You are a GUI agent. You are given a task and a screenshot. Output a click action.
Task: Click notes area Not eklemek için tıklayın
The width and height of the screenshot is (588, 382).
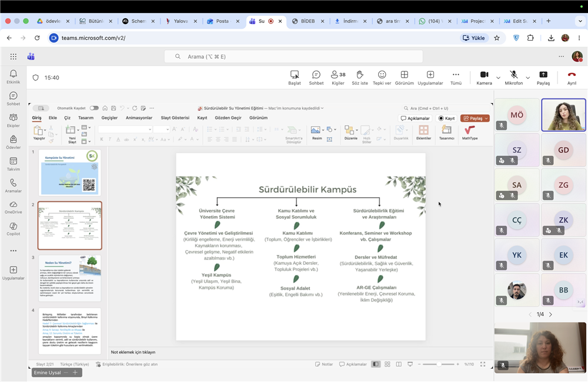tap(133, 352)
